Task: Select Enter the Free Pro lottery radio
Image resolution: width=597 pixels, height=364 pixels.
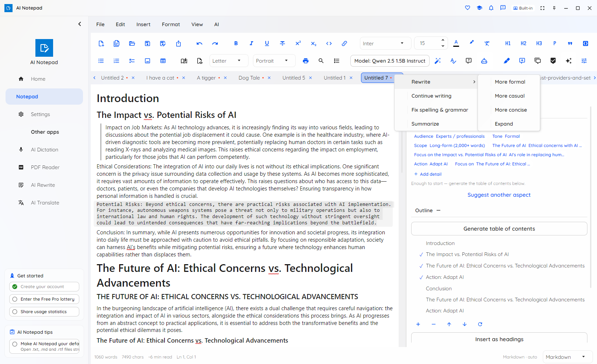Action: click(15, 299)
